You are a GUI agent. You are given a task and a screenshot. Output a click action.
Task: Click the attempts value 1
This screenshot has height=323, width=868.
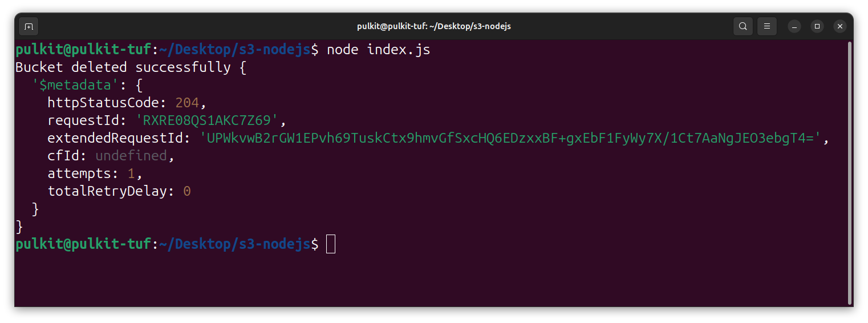[131, 173]
